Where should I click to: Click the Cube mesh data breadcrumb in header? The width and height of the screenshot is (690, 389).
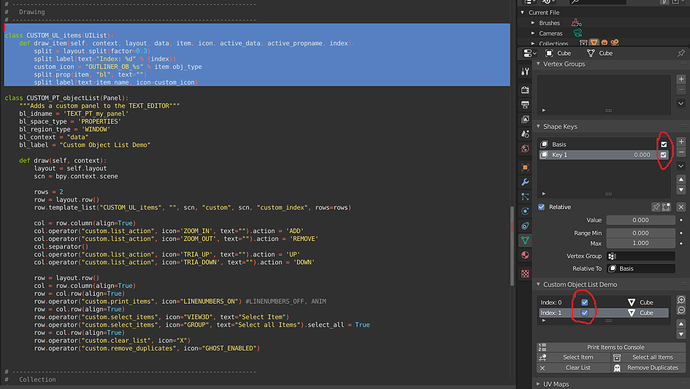point(600,53)
